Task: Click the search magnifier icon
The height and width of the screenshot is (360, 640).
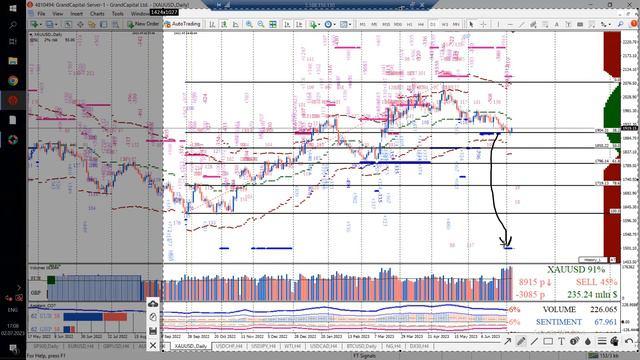Action: pos(620,24)
